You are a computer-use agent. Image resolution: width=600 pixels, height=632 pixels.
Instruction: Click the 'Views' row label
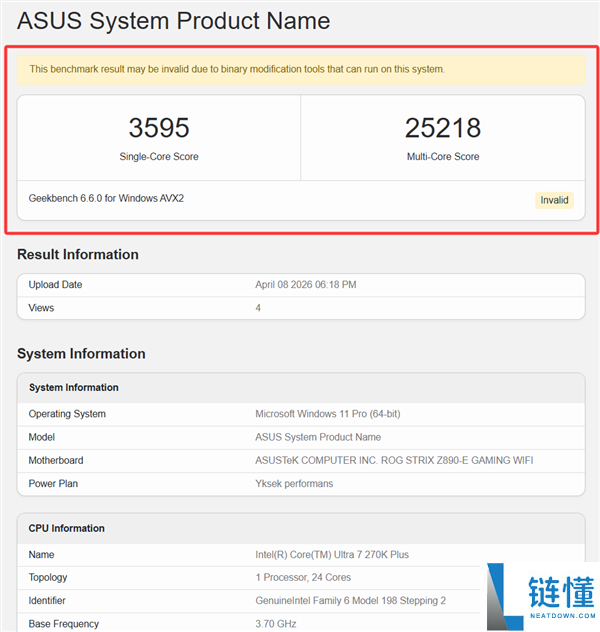41,308
